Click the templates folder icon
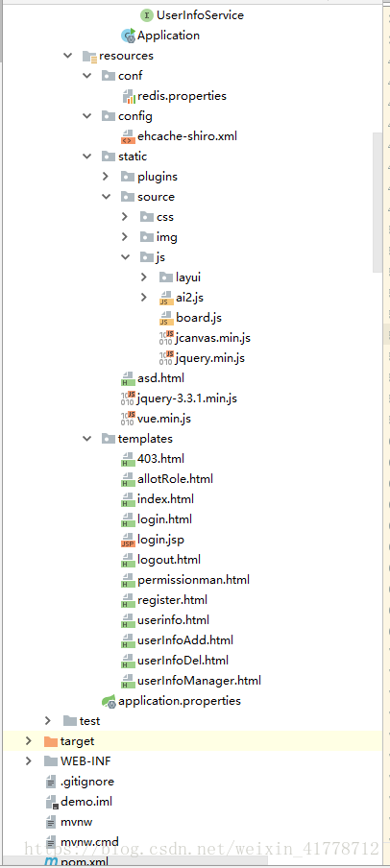This screenshot has width=390, height=868. coord(109,439)
